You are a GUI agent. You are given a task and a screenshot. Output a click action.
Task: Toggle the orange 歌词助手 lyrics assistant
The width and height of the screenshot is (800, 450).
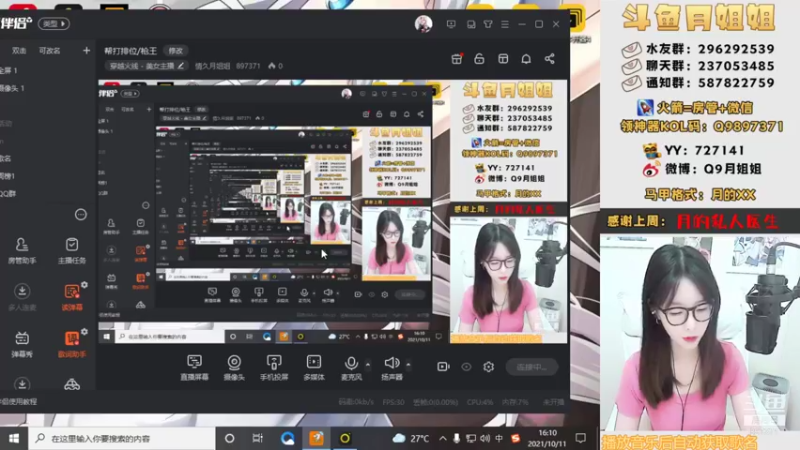tap(71, 344)
